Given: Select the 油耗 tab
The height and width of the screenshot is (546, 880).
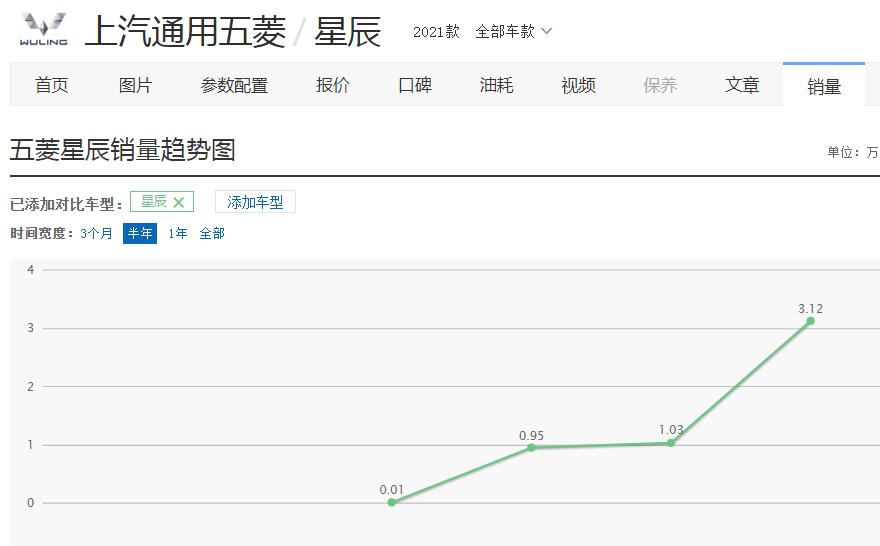Looking at the screenshot, I should pos(497,85).
